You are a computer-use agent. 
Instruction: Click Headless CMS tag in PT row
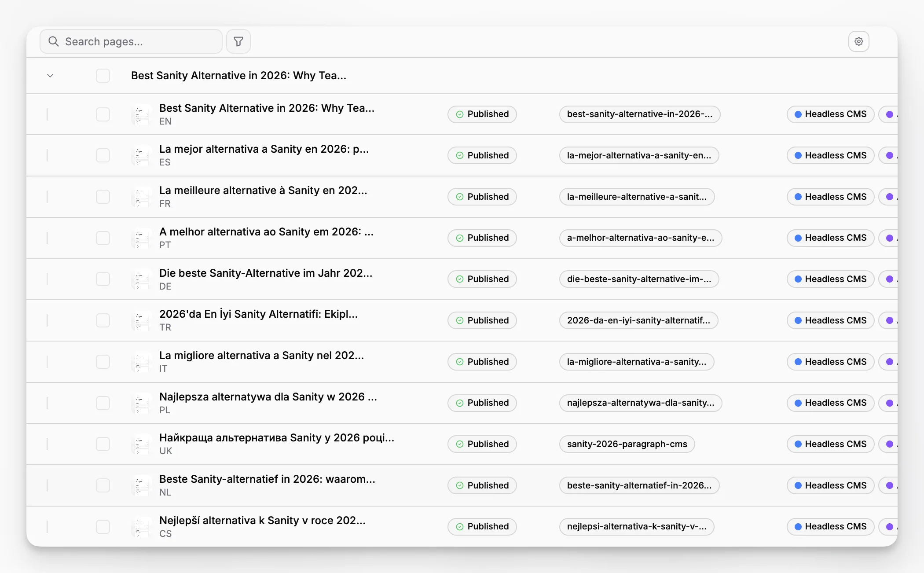(x=830, y=238)
